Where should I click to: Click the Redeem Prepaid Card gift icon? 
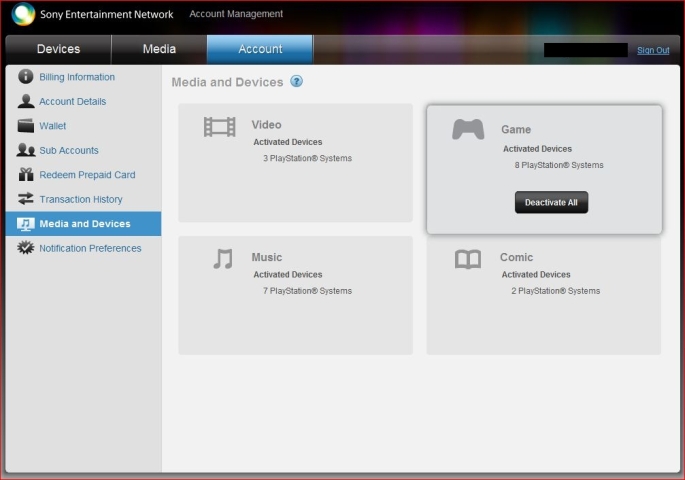point(26,175)
